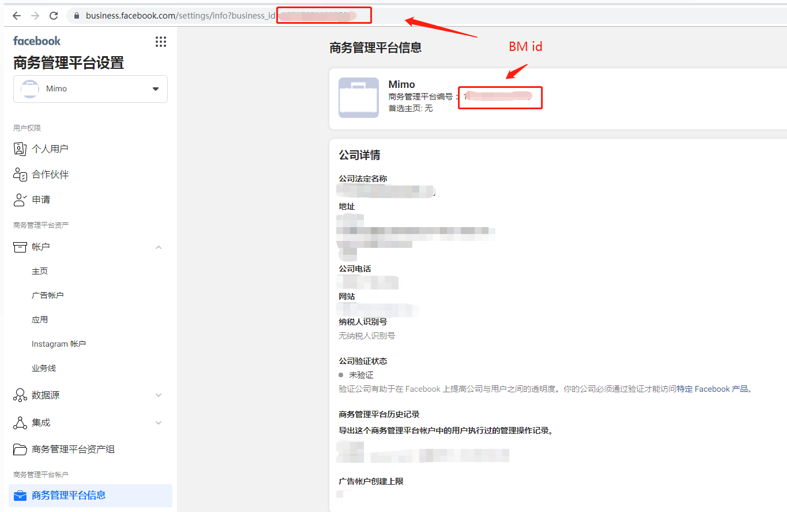Click the 公司验证状态 label
This screenshot has height=512, width=787.
pyautogui.click(x=363, y=361)
